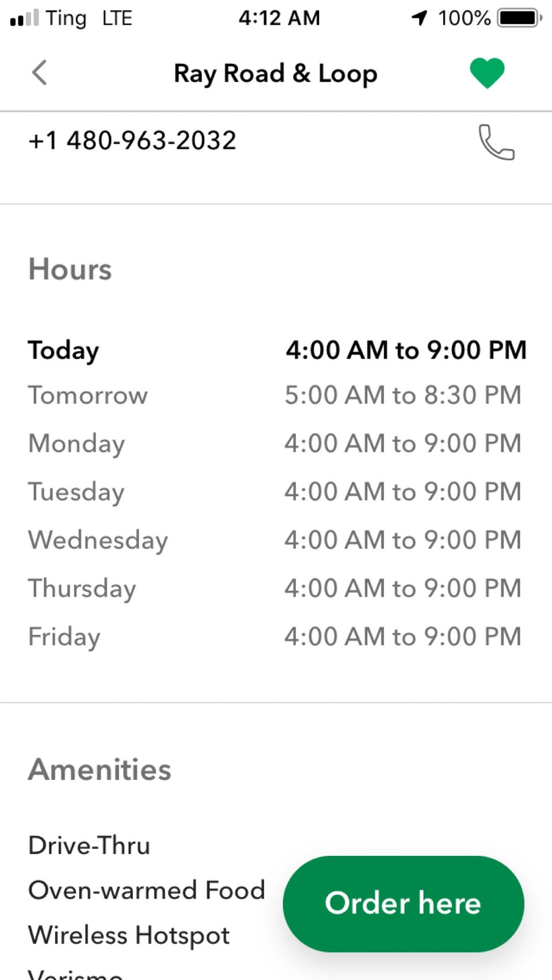Tap the Wireless Hotspot amenity
The width and height of the screenshot is (552, 980).
(129, 935)
